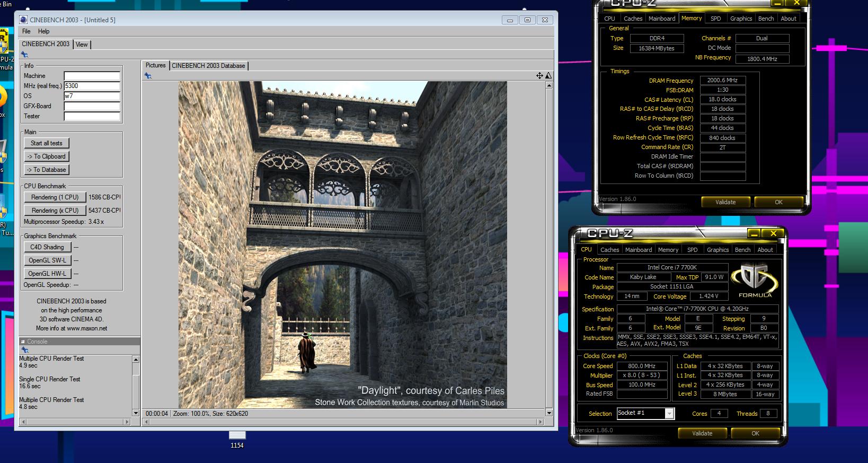Open the Help menu in CINEBENCH
The image size is (868, 463).
(44, 31)
